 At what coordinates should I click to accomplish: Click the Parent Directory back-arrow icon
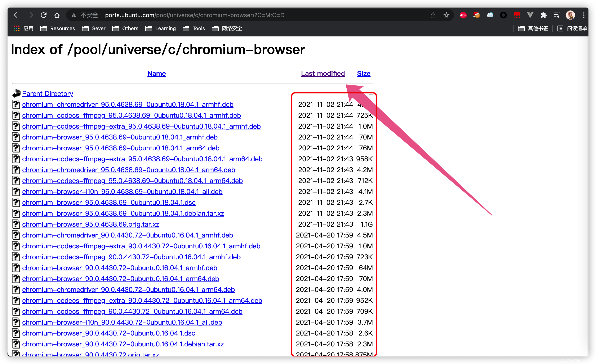click(17, 93)
